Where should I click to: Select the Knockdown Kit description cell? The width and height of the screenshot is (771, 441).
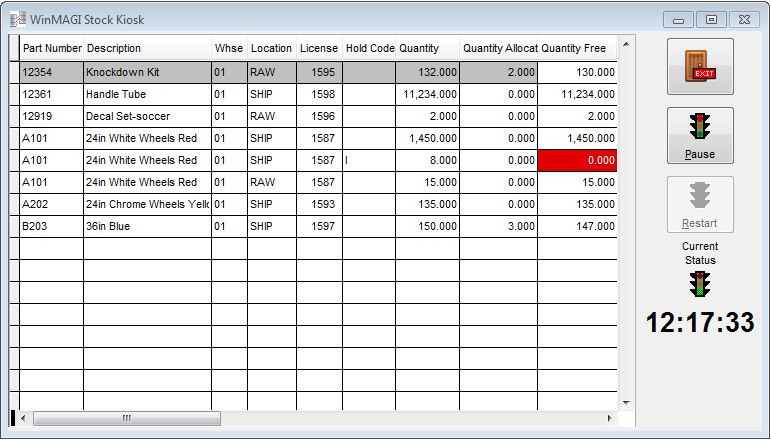(148, 72)
